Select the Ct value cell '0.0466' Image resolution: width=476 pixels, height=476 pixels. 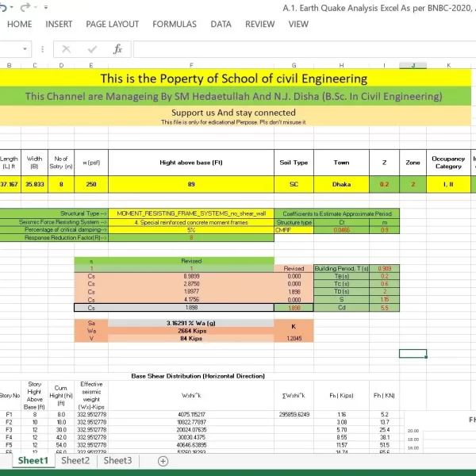(341, 230)
